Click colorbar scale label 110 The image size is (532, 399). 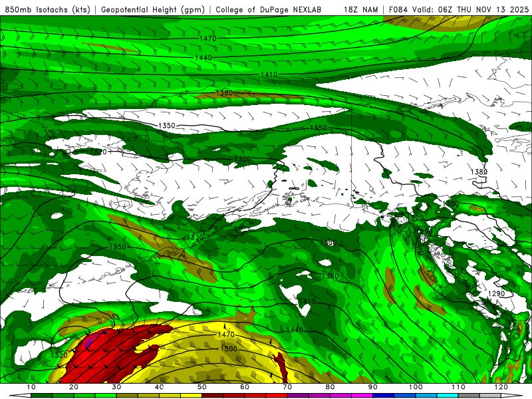pos(458,387)
